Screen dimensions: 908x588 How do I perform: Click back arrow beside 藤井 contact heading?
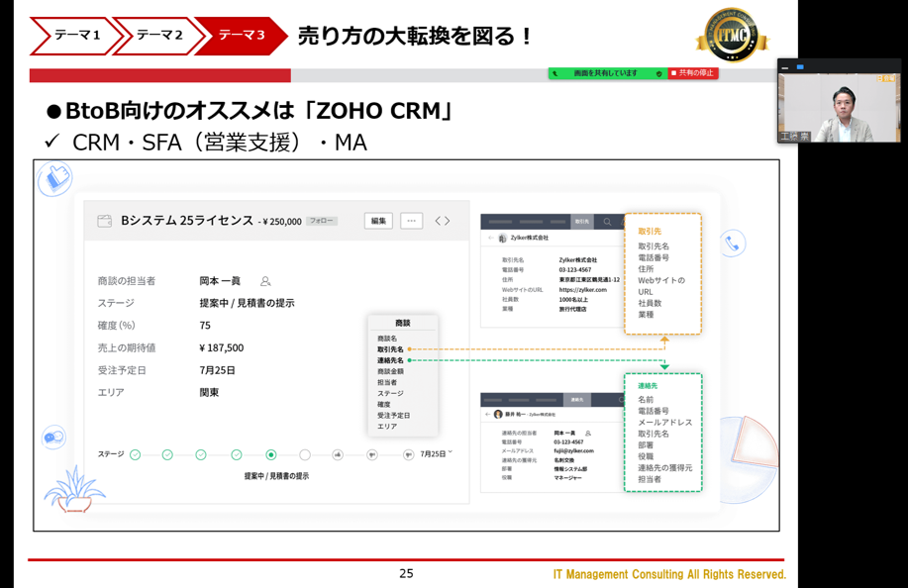pos(488,415)
